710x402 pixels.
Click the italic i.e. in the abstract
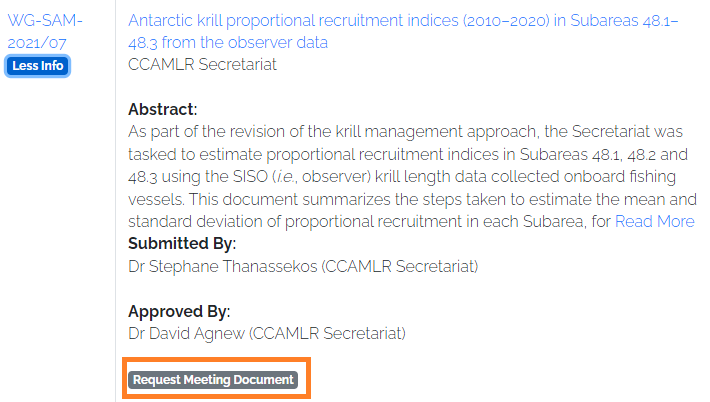(x=286, y=177)
